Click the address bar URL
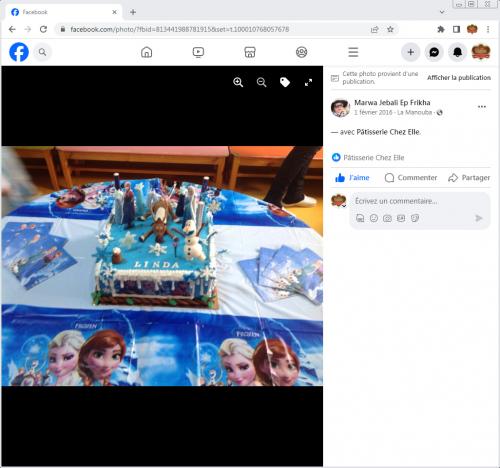This screenshot has width=500, height=468. (x=180, y=29)
